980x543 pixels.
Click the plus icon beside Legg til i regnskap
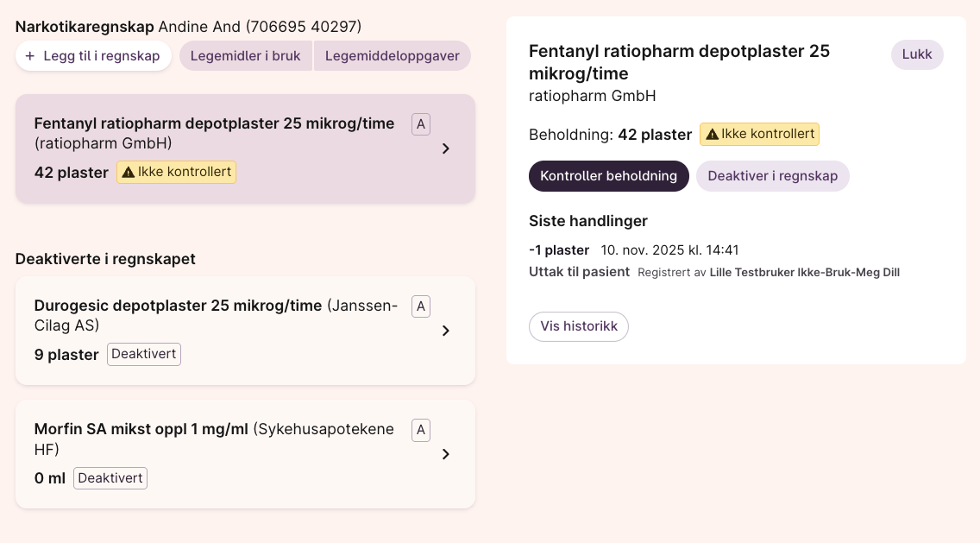tap(29, 56)
